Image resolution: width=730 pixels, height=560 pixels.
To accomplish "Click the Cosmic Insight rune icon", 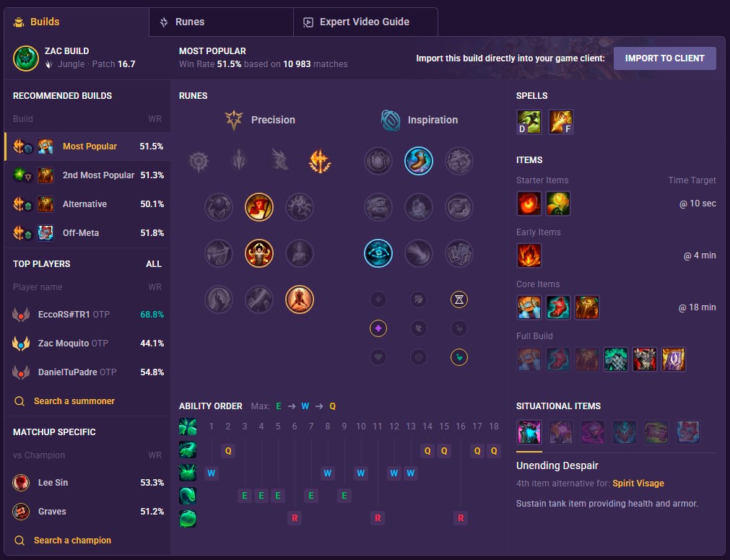I will (378, 253).
